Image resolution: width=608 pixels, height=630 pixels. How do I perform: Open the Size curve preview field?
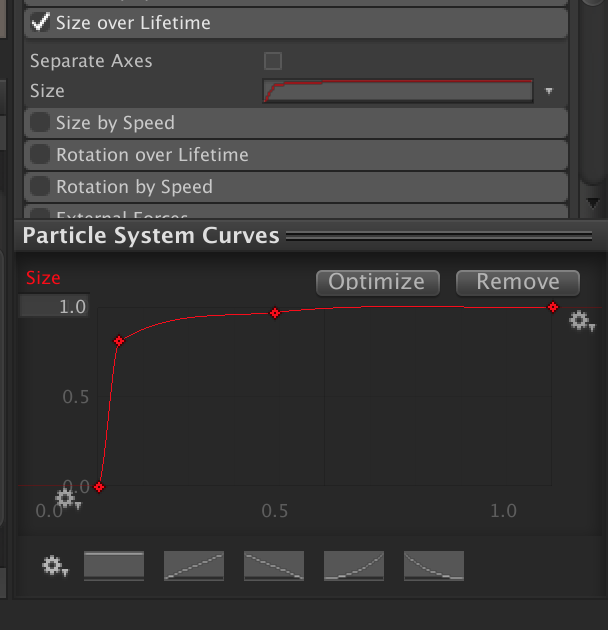click(x=398, y=91)
